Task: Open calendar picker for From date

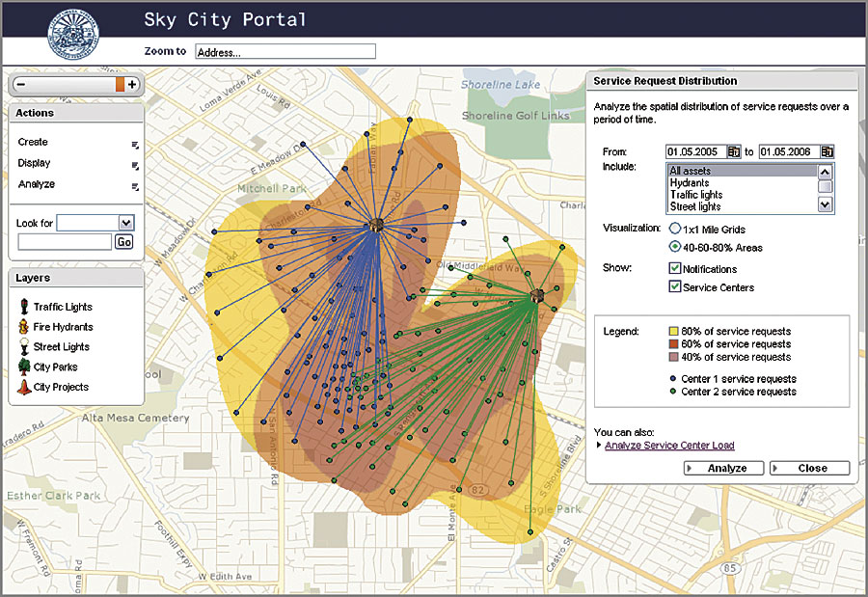Action: coord(734,151)
